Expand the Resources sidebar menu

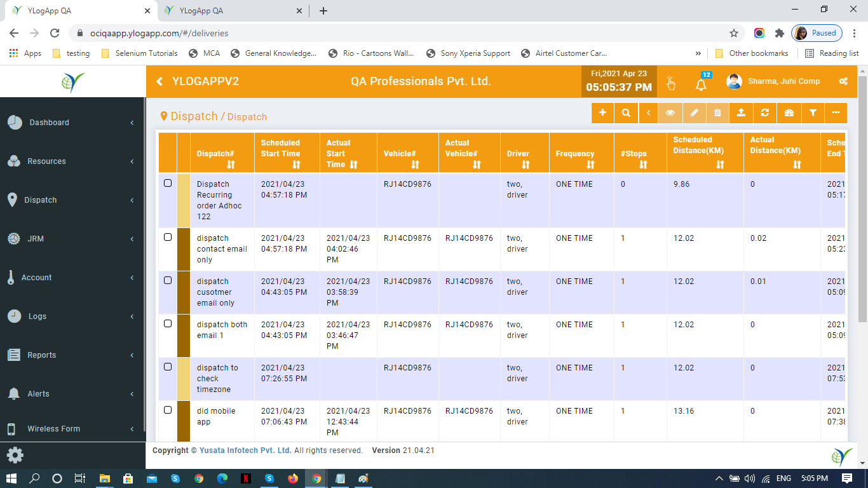pyautogui.click(x=72, y=161)
